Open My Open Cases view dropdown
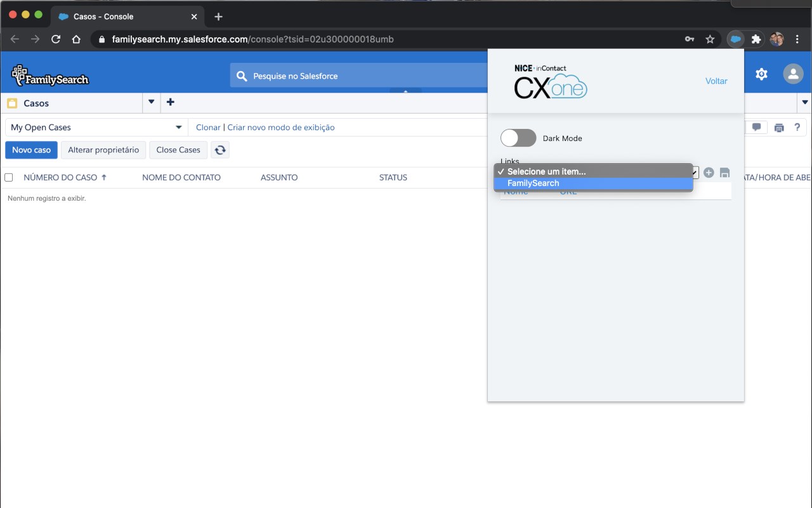 96,128
